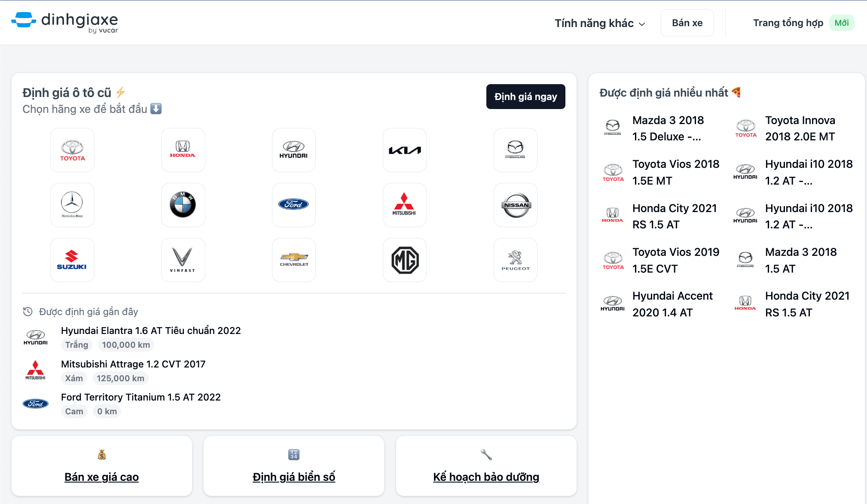Click the money bag icon above Bán xe giá cao
Viewport: 867px width, 504px height.
102,455
